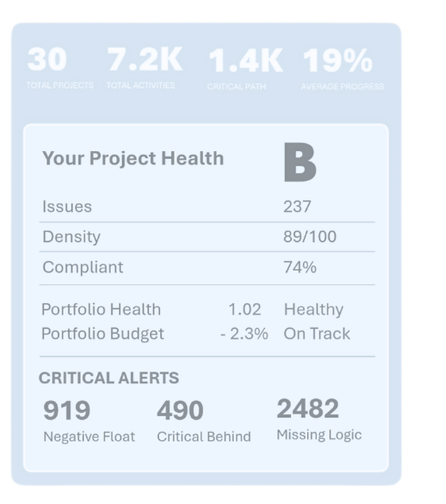Click the 89/100 density score
Viewport: 446px width, 504px height.
pyautogui.click(x=310, y=236)
